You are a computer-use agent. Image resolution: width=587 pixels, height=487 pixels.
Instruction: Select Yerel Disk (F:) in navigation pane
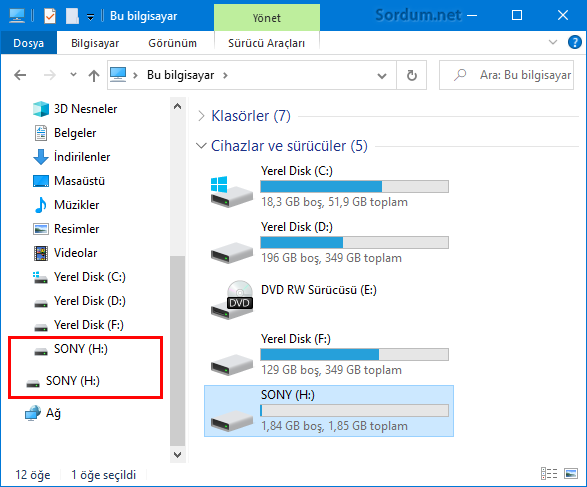pyautogui.click(x=88, y=325)
